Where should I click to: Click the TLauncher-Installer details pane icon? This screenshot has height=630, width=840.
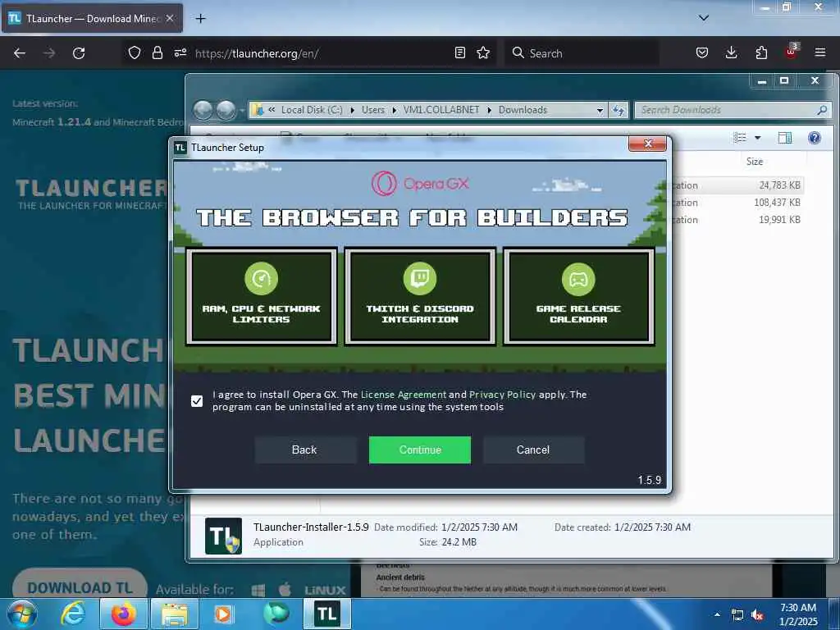coord(223,536)
